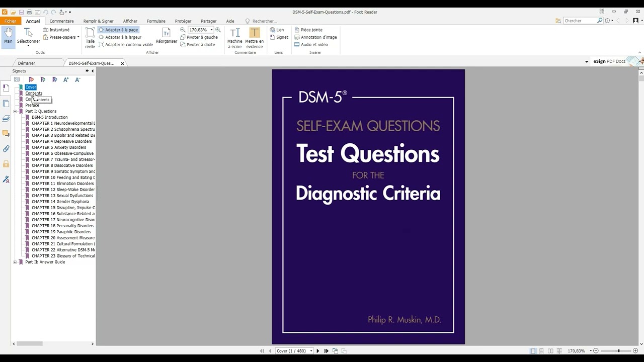
Task: Open the Layers side panel
Action: pyautogui.click(x=6, y=119)
